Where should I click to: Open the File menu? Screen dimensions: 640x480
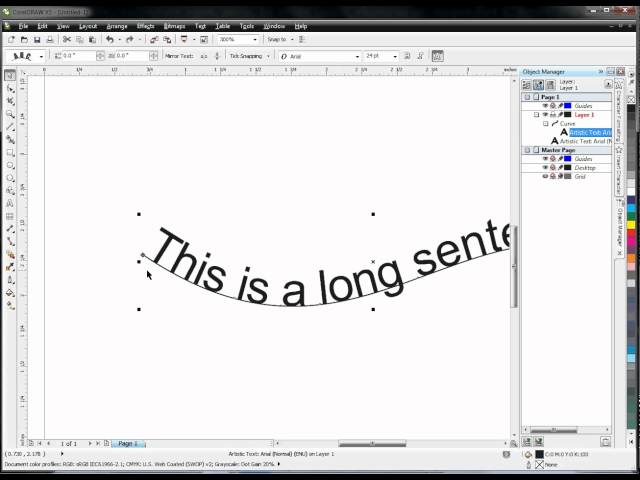click(23, 26)
